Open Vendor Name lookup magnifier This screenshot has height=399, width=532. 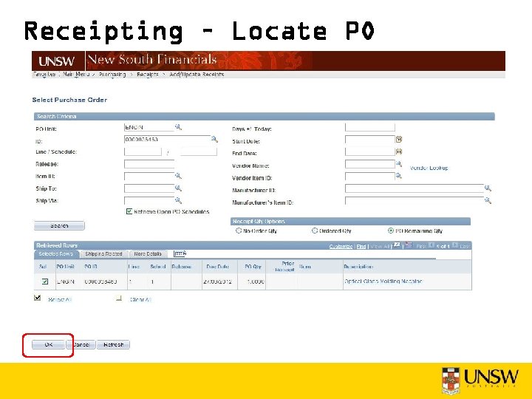pyautogui.click(x=399, y=164)
